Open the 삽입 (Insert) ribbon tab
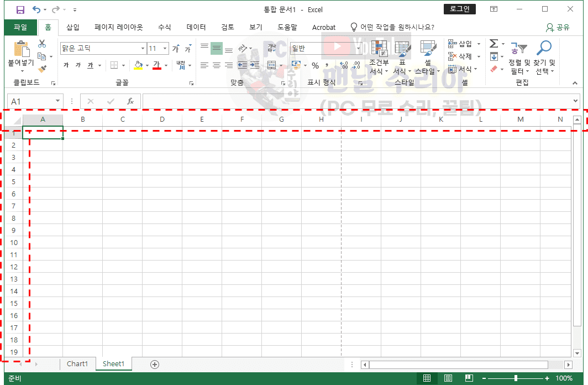The height and width of the screenshot is (385, 588). pos(73,27)
